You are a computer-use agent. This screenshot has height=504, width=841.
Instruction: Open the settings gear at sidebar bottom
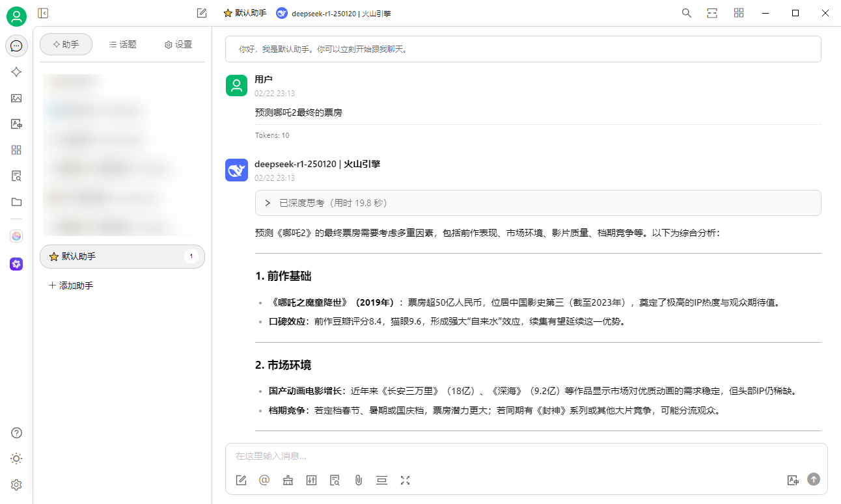(16, 484)
